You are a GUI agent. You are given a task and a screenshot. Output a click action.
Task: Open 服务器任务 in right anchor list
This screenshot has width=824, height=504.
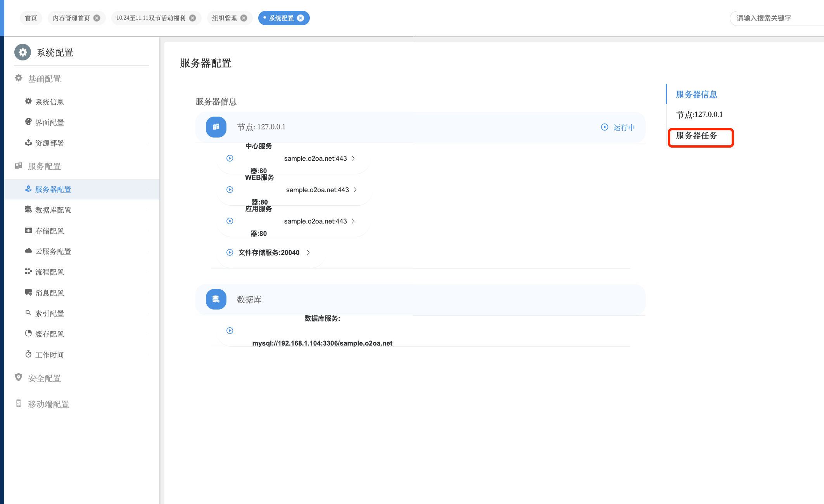coord(696,136)
